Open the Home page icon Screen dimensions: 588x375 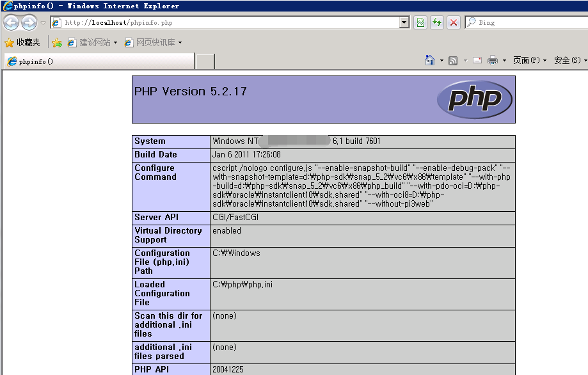(x=430, y=60)
